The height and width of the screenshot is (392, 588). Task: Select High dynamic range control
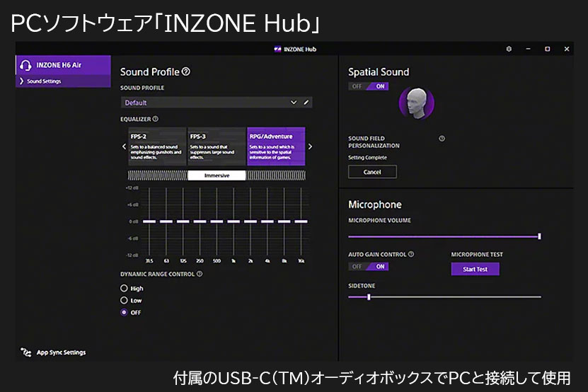tap(124, 288)
